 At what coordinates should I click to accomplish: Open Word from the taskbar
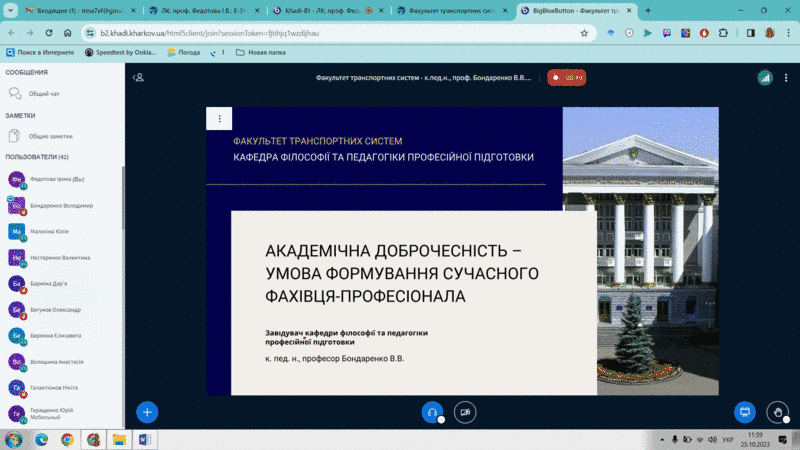pyautogui.click(x=143, y=439)
